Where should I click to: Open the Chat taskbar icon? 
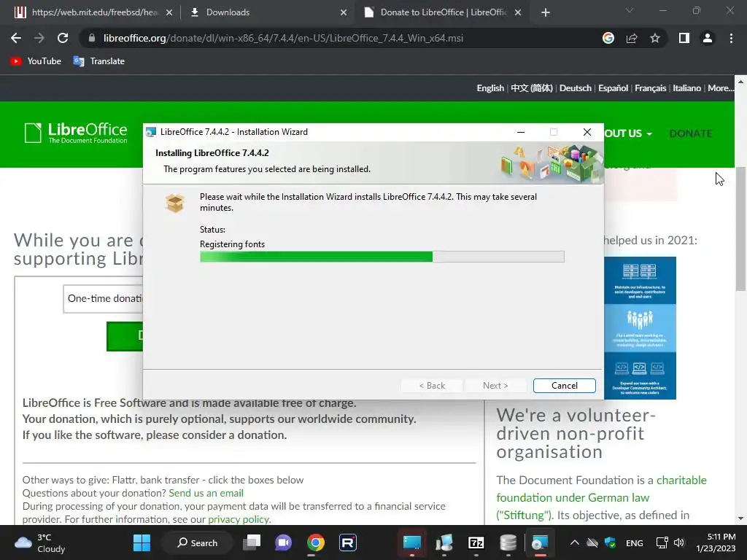coord(283,542)
